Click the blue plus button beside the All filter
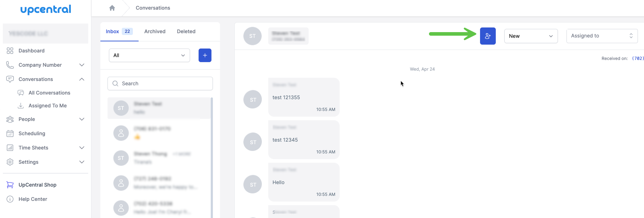 [205, 55]
